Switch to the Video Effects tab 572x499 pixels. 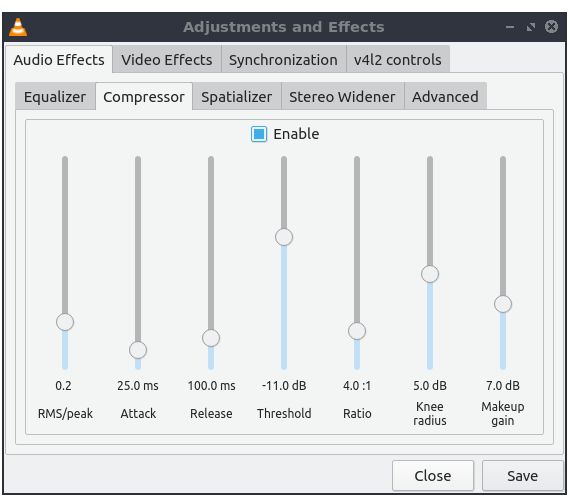pos(167,60)
